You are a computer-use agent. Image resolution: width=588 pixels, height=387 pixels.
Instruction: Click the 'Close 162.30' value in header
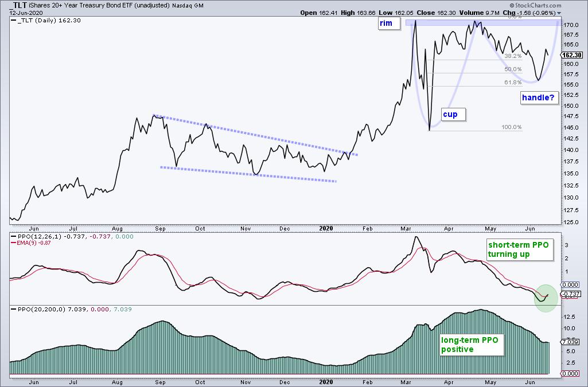click(x=436, y=13)
